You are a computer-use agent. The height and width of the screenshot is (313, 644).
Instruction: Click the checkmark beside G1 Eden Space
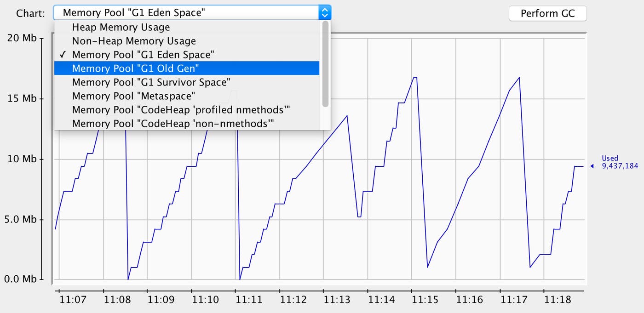[63, 54]
